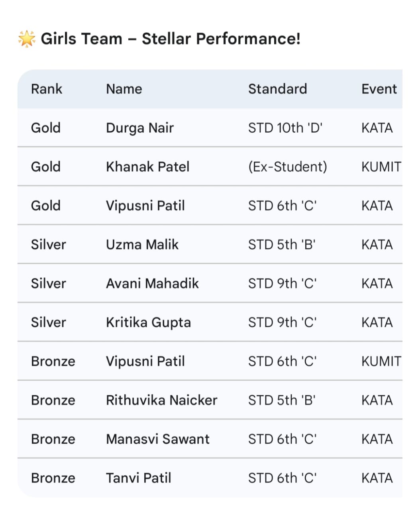Click the Khanak Patel name cell
The width and height of the screenshot is (420, 510).
147,167
